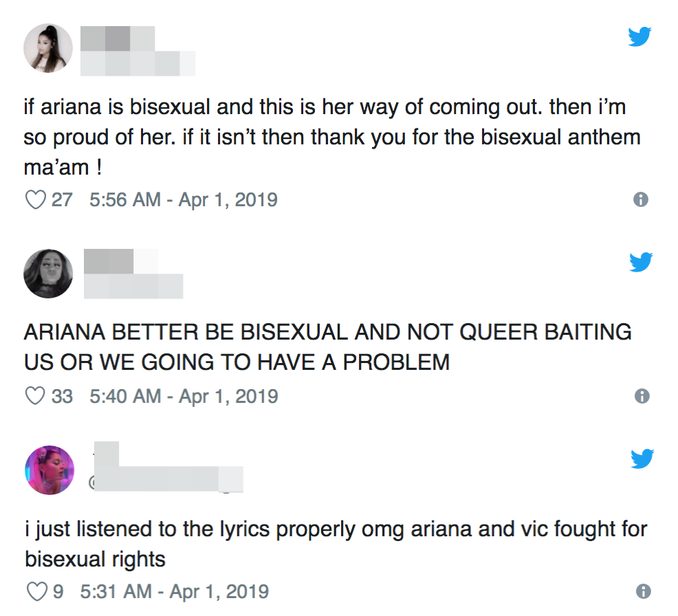Click the Twitter bird icon on first tweet

(640, 36)
